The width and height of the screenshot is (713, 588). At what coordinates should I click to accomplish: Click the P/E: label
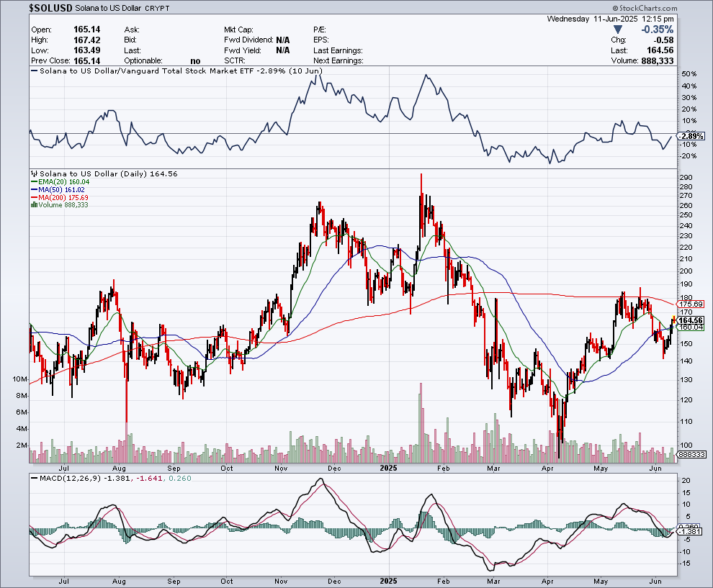coord(320,30)
